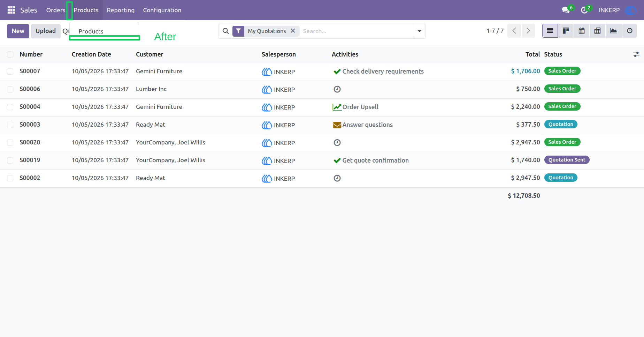Remove the My Quotations filter

click(293, 31)
